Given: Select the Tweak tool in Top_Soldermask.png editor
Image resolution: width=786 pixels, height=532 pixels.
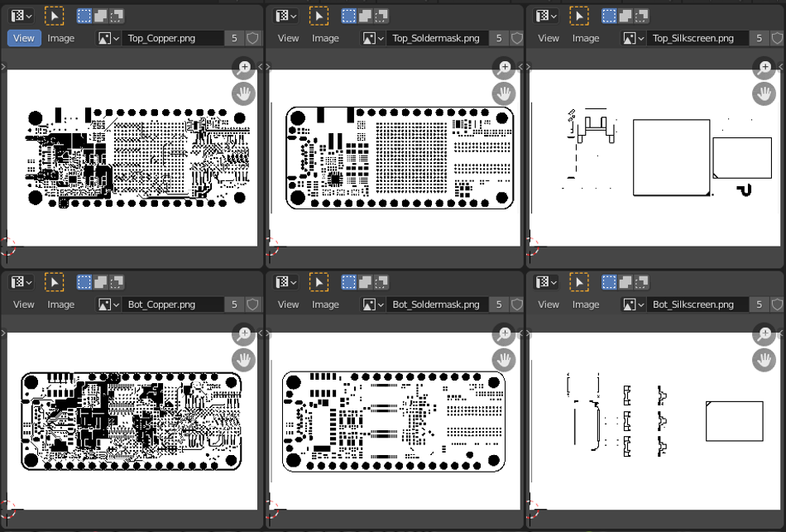Looking at the screenshot, I should coord(319,16).
